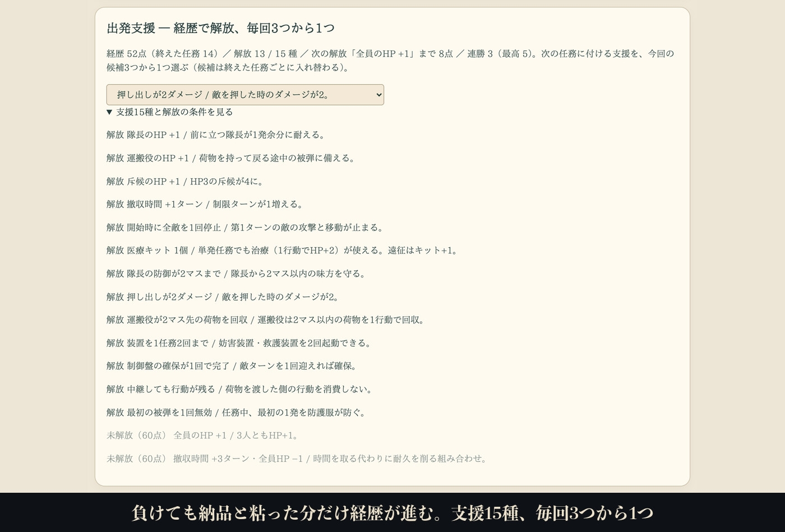785x532 pixels.
Task: Select row 隊長の防御が2マスまで
Action: coord(237,274)
